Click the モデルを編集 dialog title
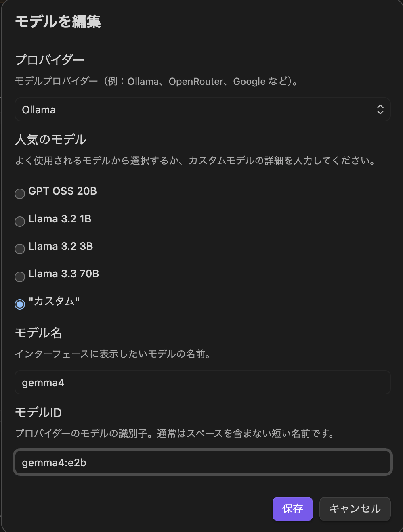The height and width of the screenshot is (532, 403). tap(58, 21)
